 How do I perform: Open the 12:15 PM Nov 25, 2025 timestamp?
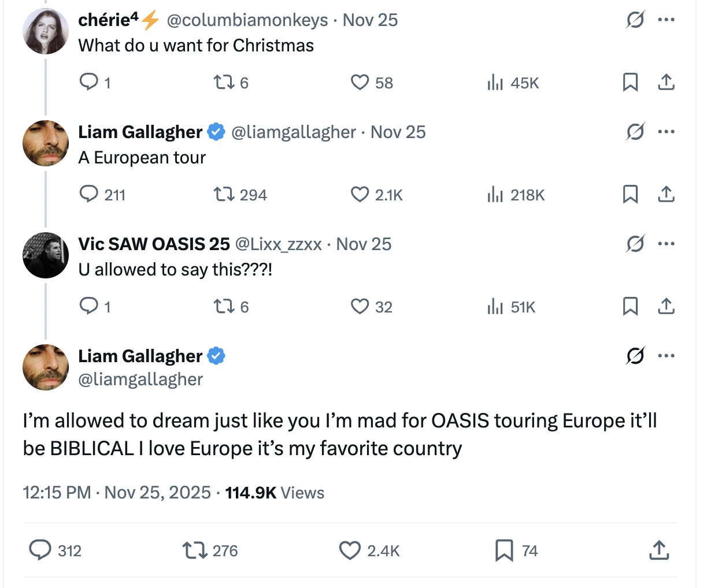coord(117,493)
